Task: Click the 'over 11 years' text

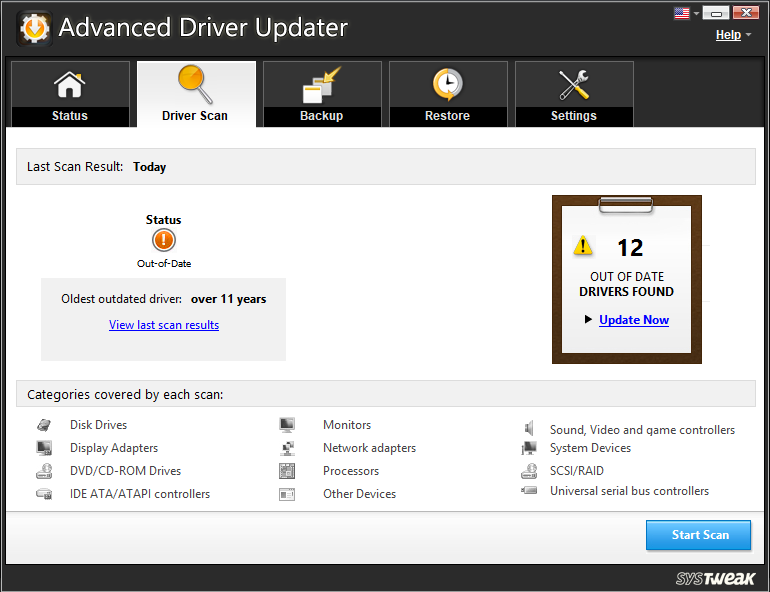Action: click(228, 299)
